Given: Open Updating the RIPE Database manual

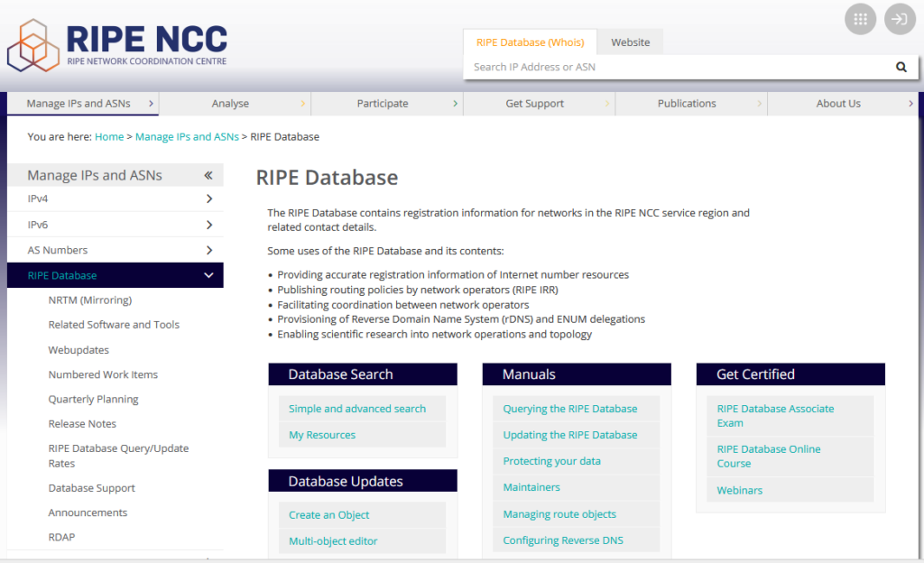Looking at the screenshot, I should [x=570, y=435].
